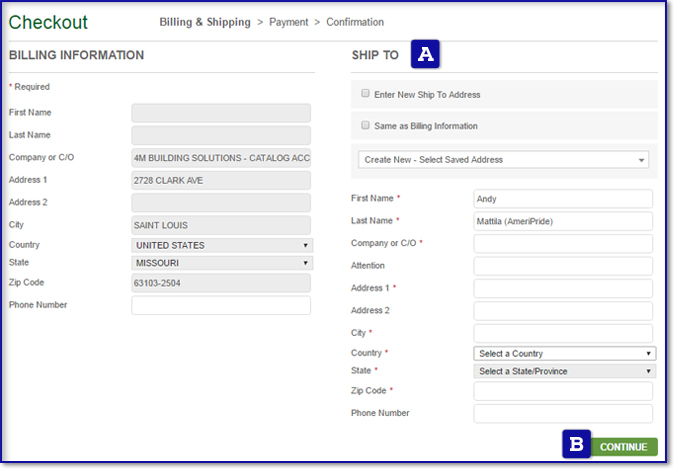The image size is (675, 475).
Task: Click the blue B marker icon
Action: (x=576, y=444)
